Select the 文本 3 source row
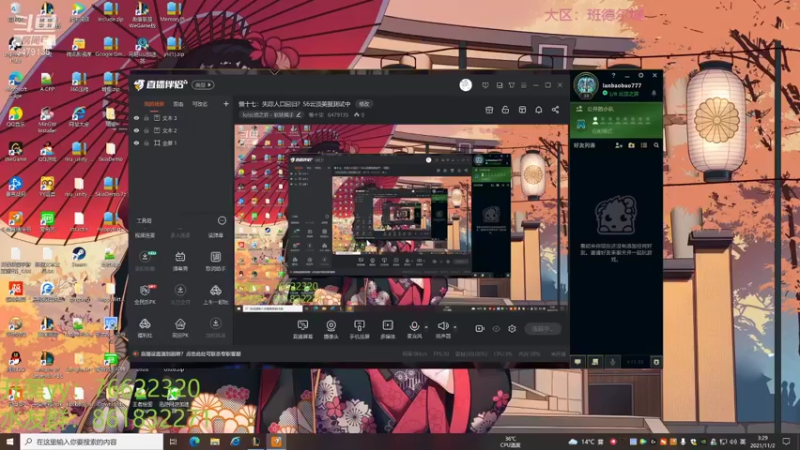This screenshot has width=800, height=450. [181, 118]
